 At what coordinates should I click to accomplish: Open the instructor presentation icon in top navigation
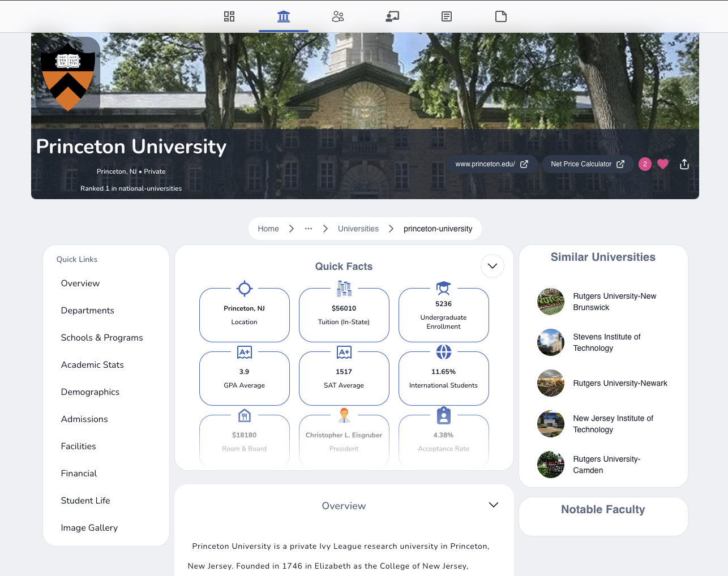[x=392, y=16]
